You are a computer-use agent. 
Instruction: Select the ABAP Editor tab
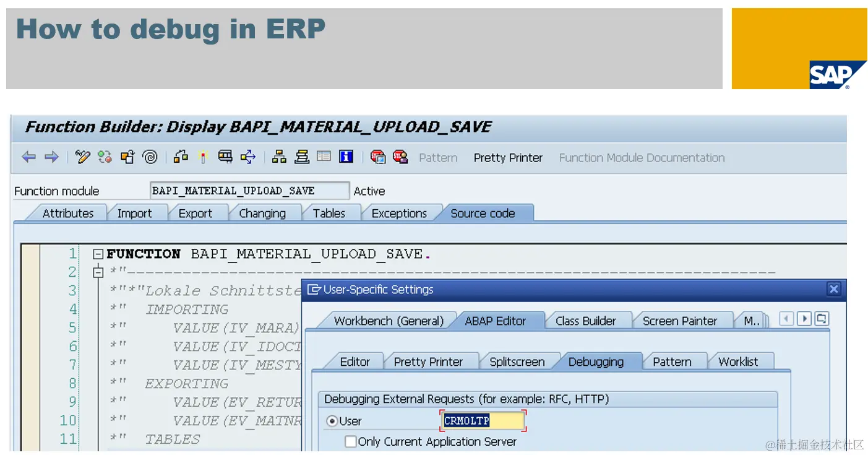(x=495, y=321)
